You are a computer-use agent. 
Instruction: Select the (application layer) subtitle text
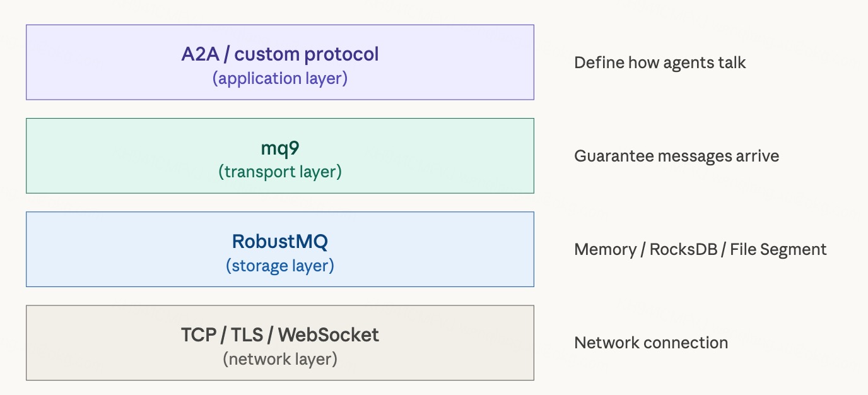click(x=280, y=78)
